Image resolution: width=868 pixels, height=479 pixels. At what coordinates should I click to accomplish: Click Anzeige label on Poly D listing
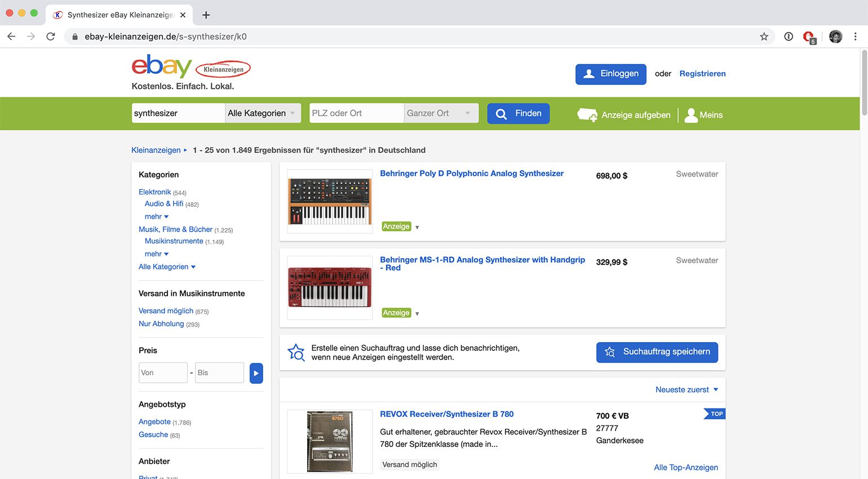pyautogui.click(x=396, y=227)
